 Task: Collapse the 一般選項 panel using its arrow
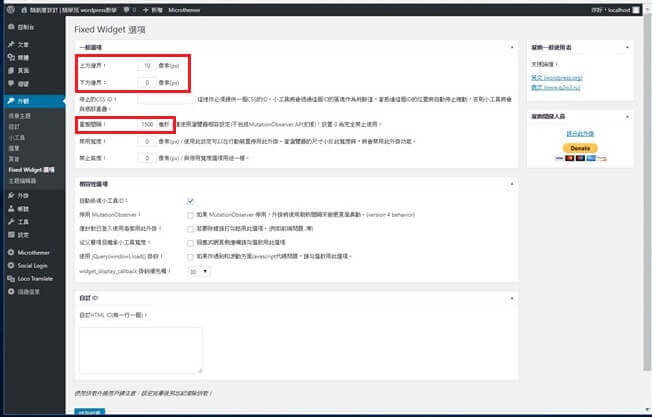click(511, 47)
